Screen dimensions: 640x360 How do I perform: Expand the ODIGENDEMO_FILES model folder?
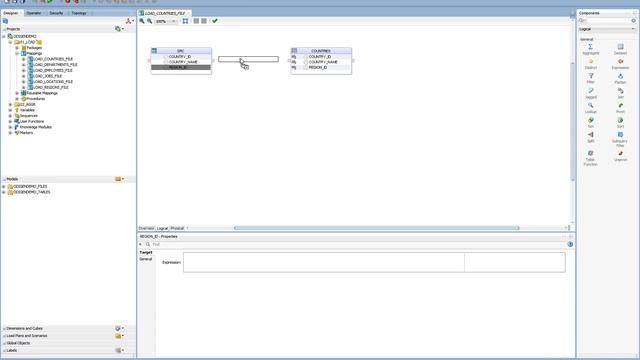(x=4, y=187)
